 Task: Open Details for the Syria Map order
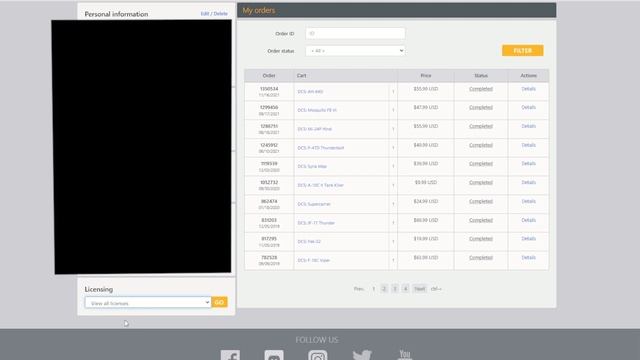528,164
